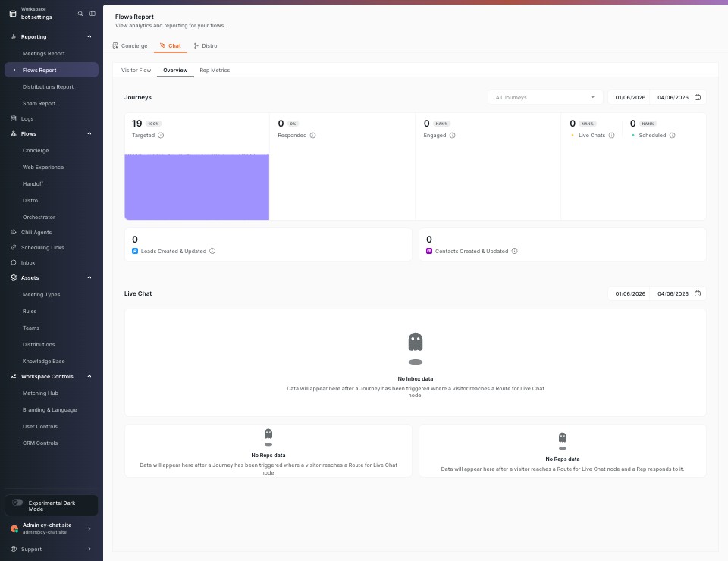Click the Flows section icon
The image size is (728, 561).
coord(14,133)
